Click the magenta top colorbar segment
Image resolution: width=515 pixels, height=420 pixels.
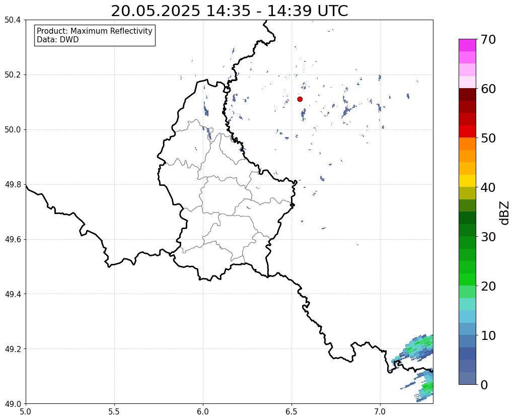pos(467,45)
